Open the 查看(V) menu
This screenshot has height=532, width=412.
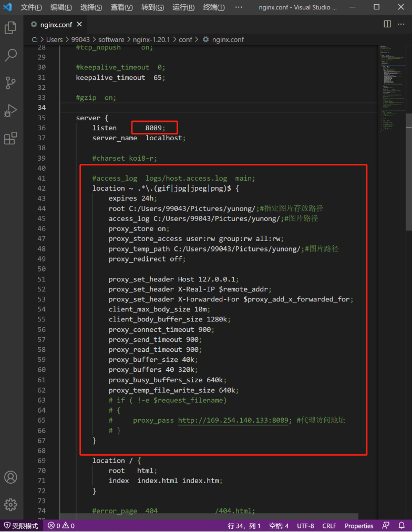121,7
